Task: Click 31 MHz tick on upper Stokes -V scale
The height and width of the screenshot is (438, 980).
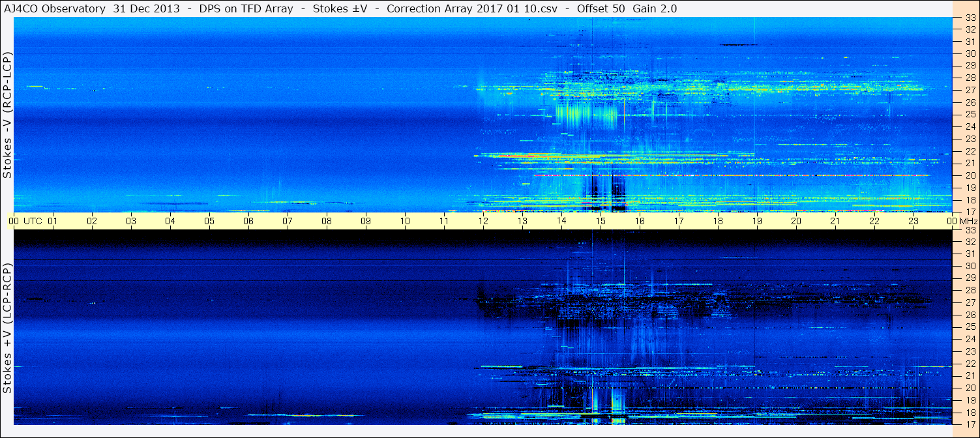Action: [970, 42]
